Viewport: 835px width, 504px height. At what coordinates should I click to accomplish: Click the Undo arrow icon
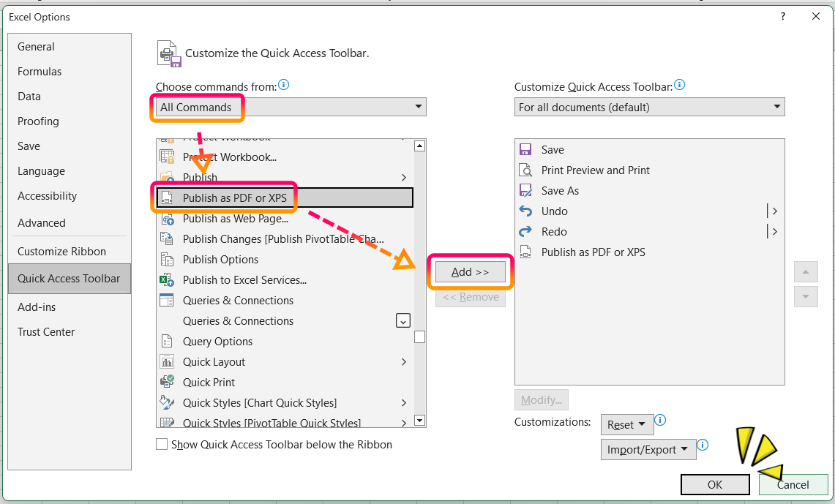pos(525,211)
